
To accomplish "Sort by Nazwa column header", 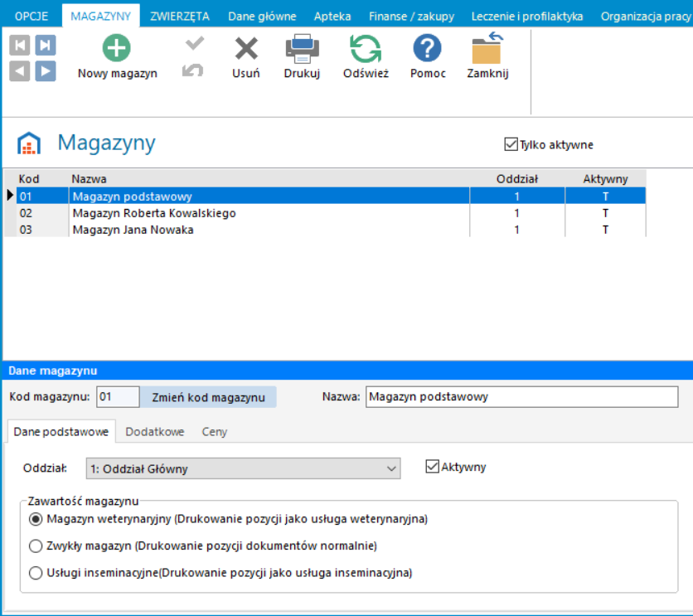I will 269,179.
